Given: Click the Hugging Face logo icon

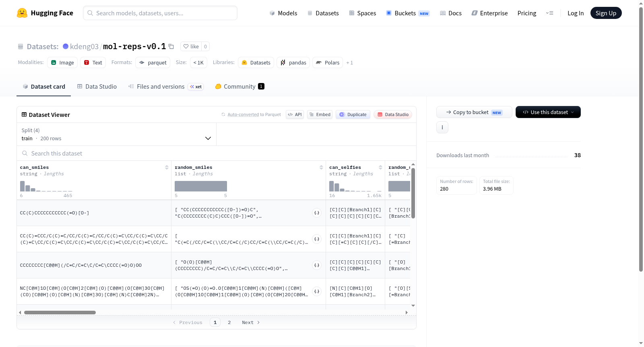Looking at the screenshot, I should click(22, 13).
